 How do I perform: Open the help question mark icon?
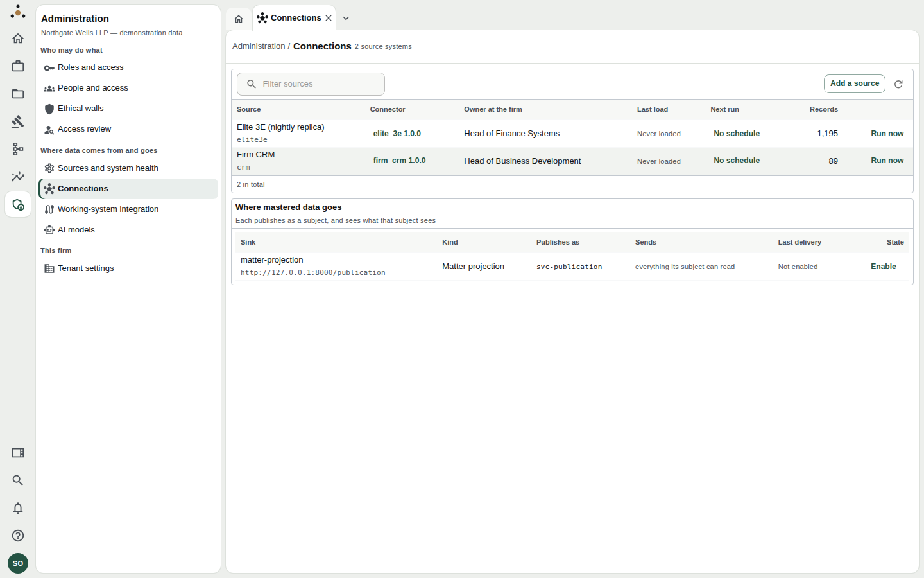tap(18, 536)
